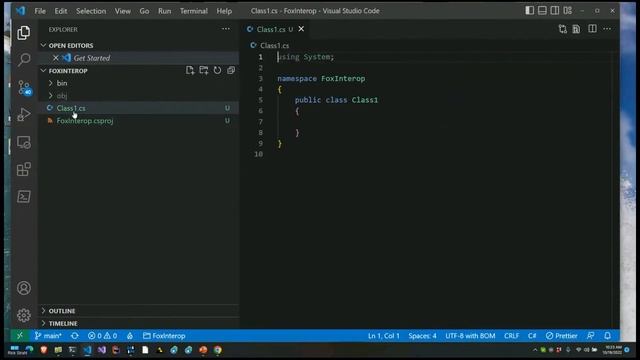
Task: Open the Search view in activity bar
Action: point(24,60)
